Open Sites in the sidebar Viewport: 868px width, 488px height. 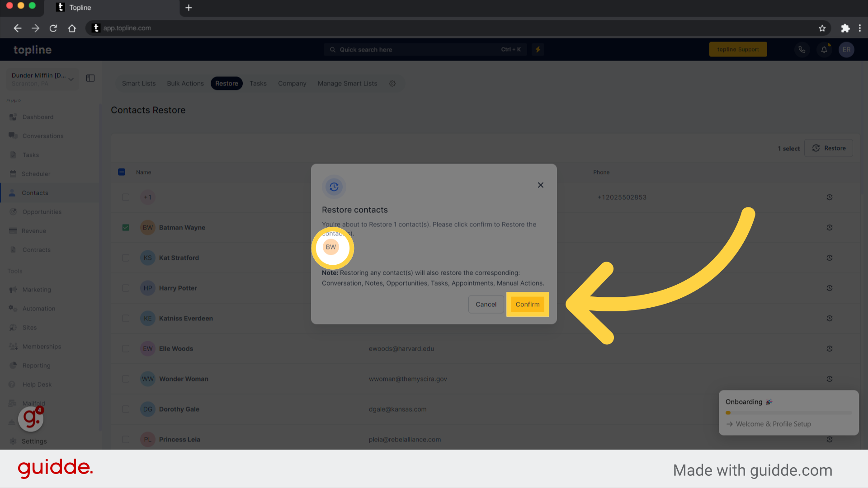click(x=29, y=328)
